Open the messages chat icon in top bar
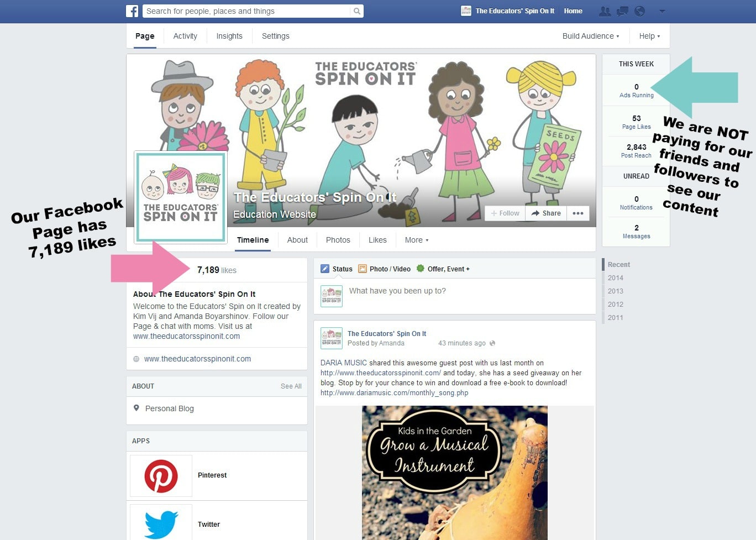 coord(623,11)
